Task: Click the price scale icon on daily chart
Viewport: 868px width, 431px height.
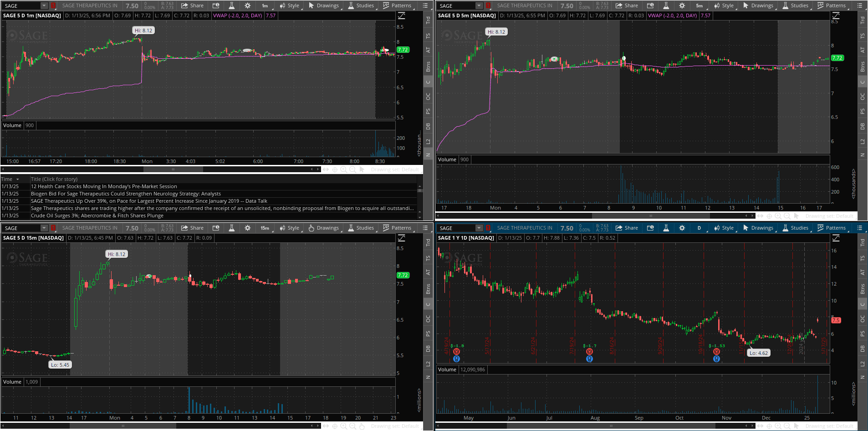Action: pos(836,238)
